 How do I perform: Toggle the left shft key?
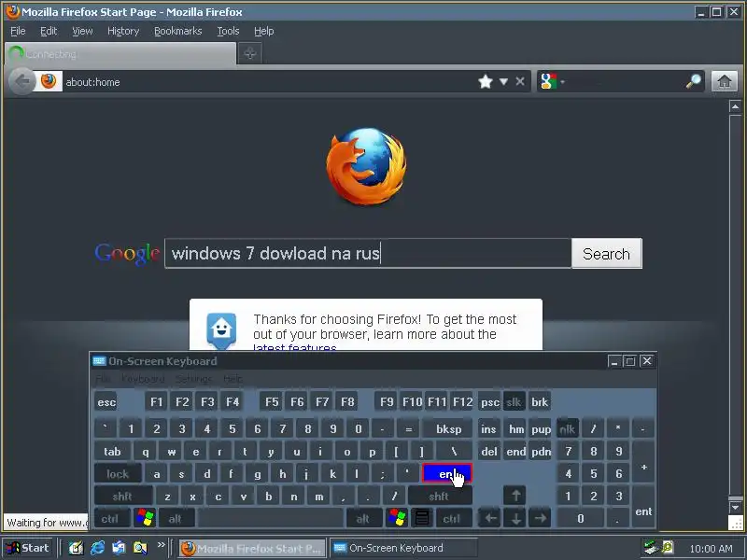pos(123,497)
